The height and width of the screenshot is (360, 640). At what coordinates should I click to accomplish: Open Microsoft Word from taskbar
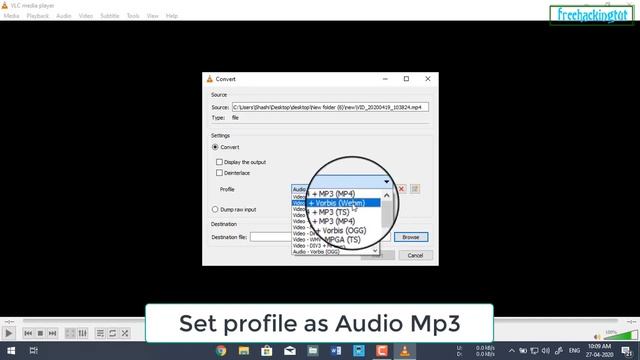point(336,351)
